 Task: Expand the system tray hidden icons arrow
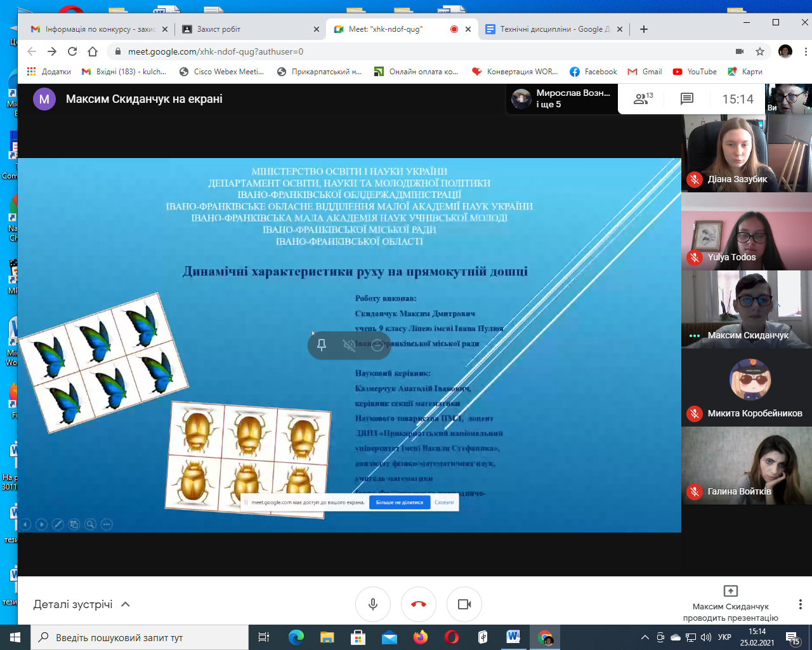645,637
